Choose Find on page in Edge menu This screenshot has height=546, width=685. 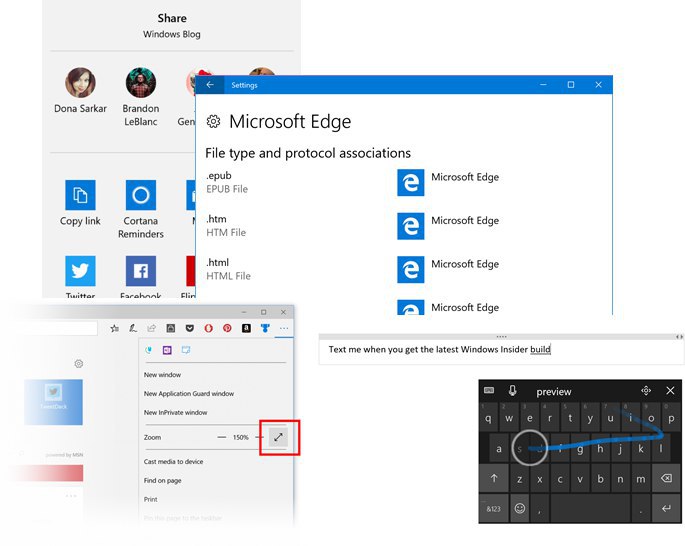(163, 480)
